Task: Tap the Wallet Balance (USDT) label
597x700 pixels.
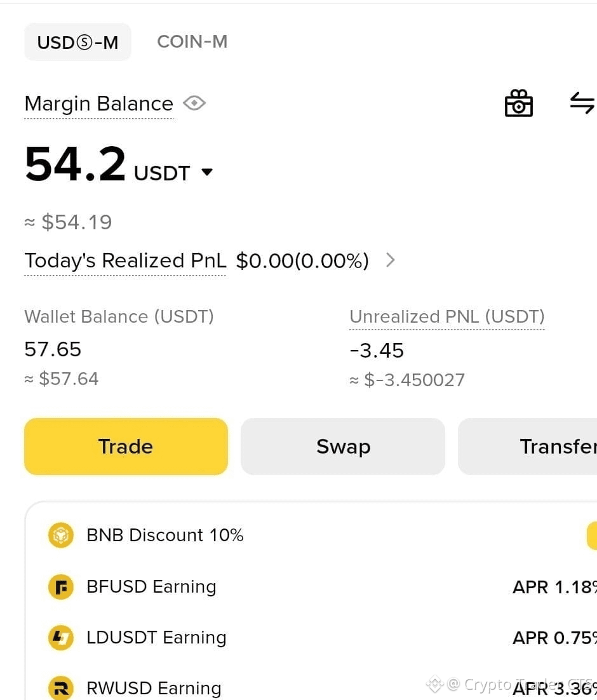Action: (x=119, y=316)
